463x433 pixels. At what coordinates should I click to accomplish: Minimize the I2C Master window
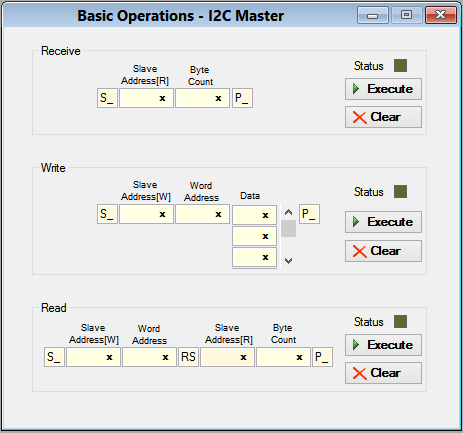click(x=373, y=15)
